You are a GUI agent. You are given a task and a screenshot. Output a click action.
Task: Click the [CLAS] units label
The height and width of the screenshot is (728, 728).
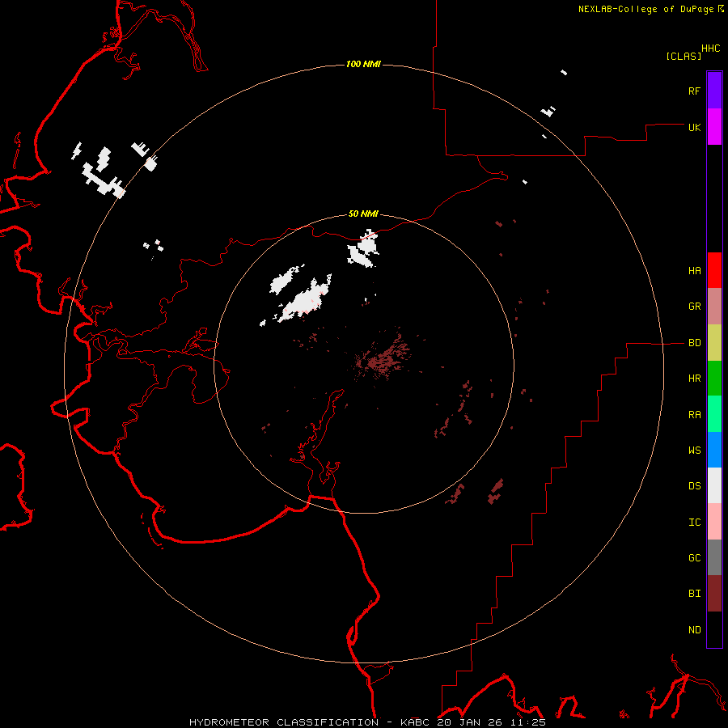coord(684,56)
